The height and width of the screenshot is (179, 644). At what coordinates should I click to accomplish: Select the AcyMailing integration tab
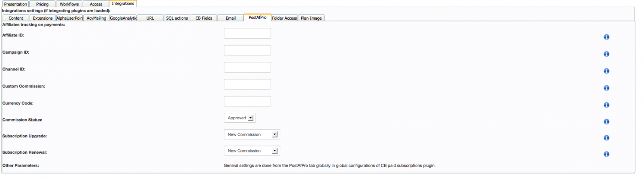[x=96, y=18]
